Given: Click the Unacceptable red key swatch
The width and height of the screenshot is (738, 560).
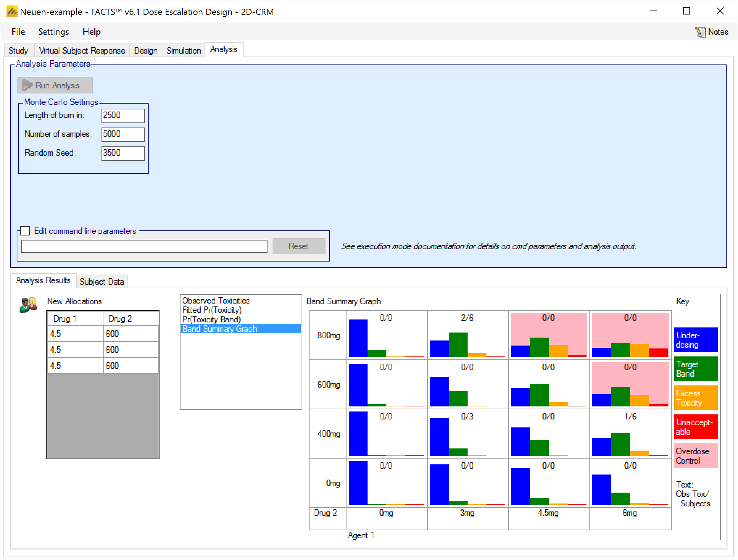Looking at the screenshot, I should [x=696, y=427].
